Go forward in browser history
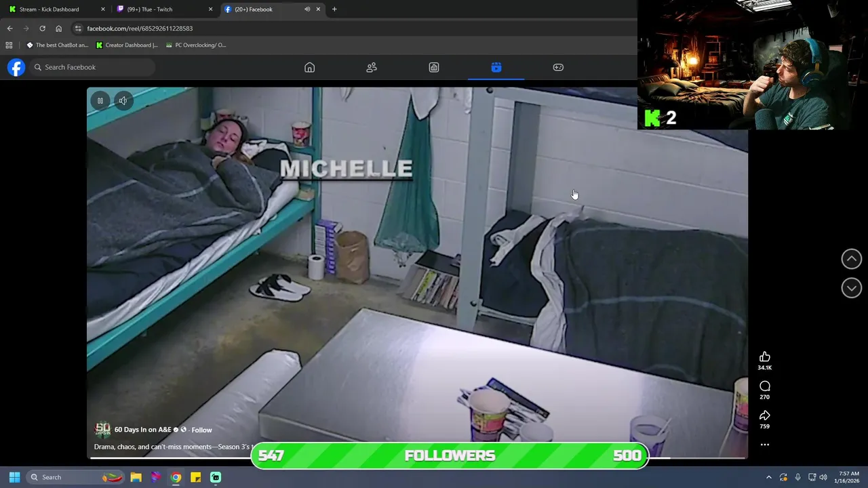The width and height of the screenshot is (868, 488). (26, 28)
